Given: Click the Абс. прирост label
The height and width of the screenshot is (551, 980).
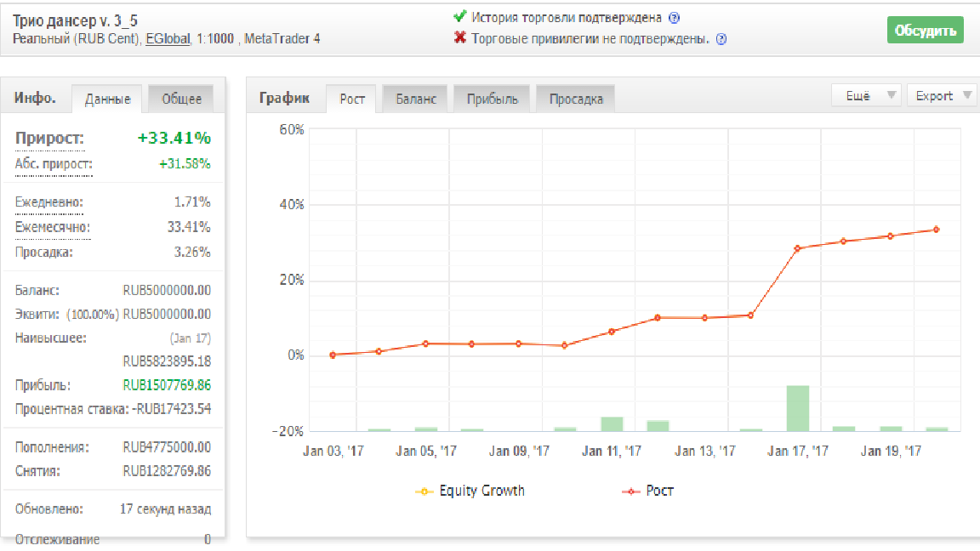Looking at the screenshot, I should (x=54, y=164).
